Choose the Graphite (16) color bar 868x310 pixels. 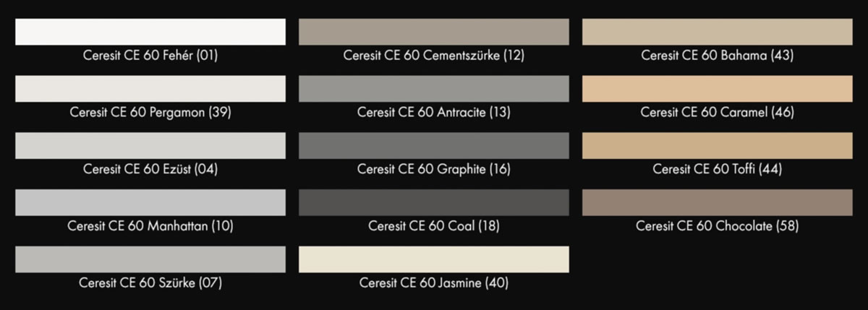coord(434,146)
